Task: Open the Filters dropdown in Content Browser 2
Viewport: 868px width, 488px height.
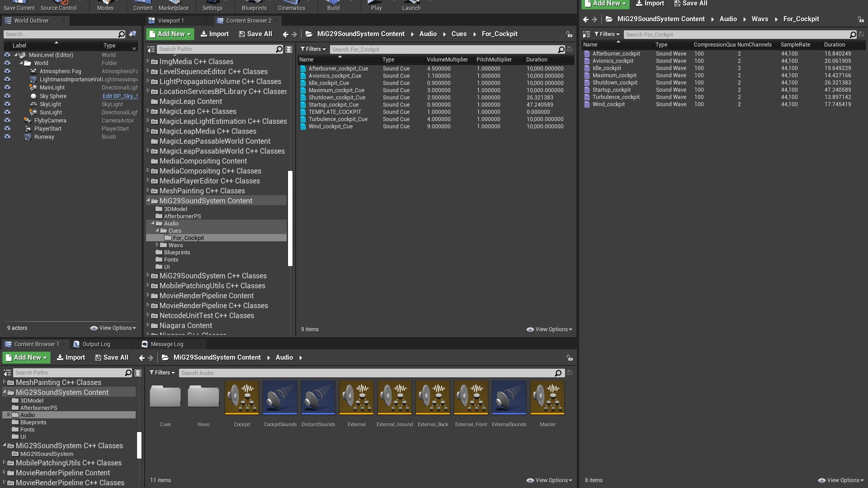Action: (x=313, y=49)
